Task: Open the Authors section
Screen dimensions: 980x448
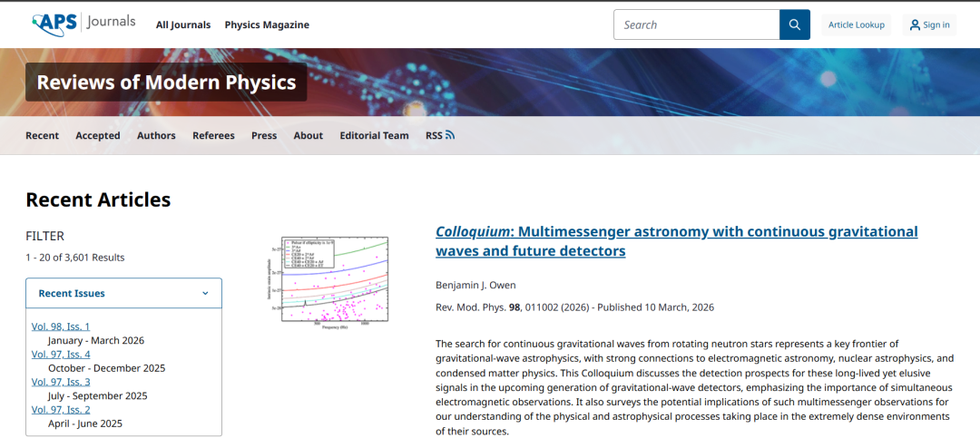Action: [156, 135]
